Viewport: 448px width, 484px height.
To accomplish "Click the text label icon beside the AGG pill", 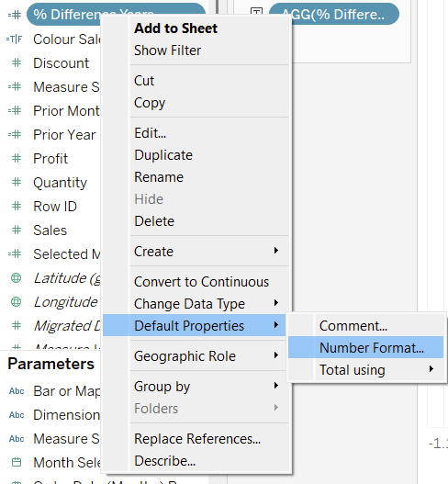I will 257,12.
